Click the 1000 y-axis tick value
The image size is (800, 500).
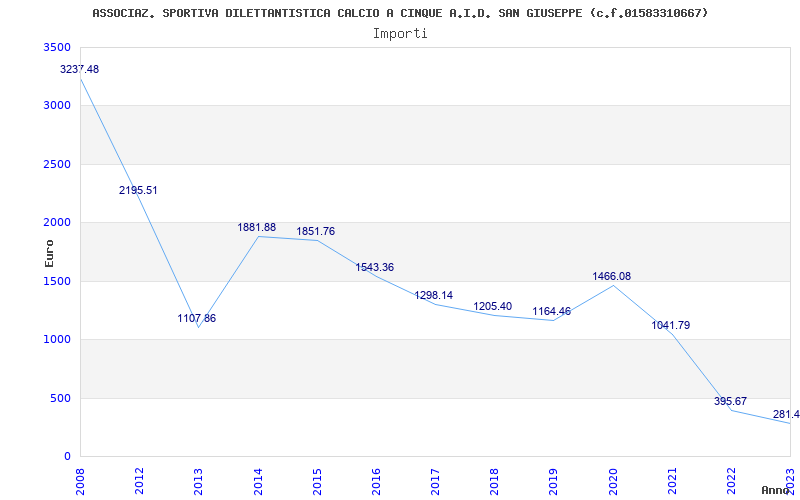[58, 339]
